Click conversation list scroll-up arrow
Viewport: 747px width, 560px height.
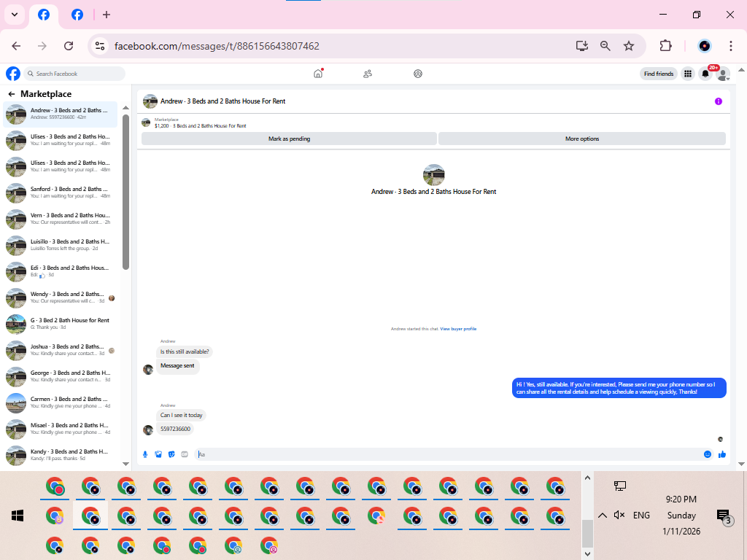125,108
